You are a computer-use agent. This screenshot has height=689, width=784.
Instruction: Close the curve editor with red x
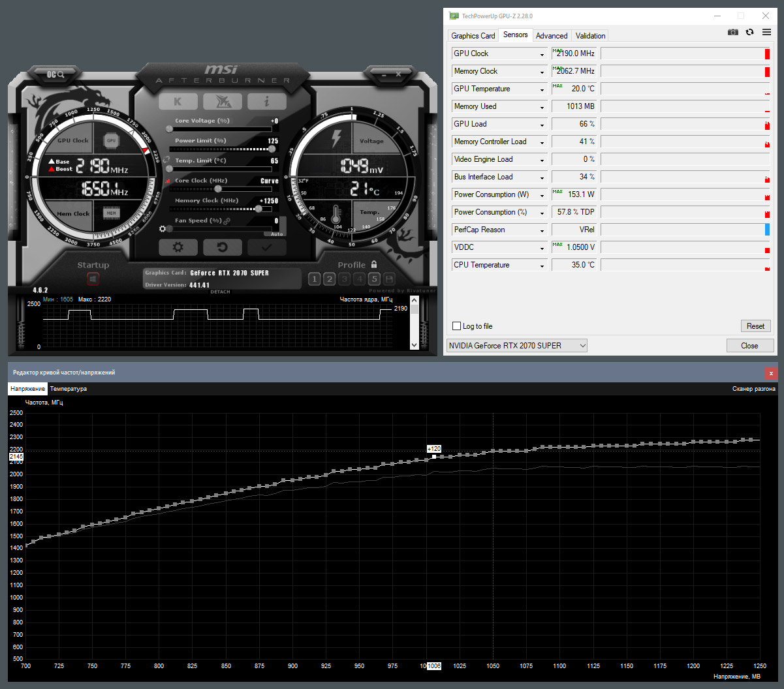click(771, 373)
